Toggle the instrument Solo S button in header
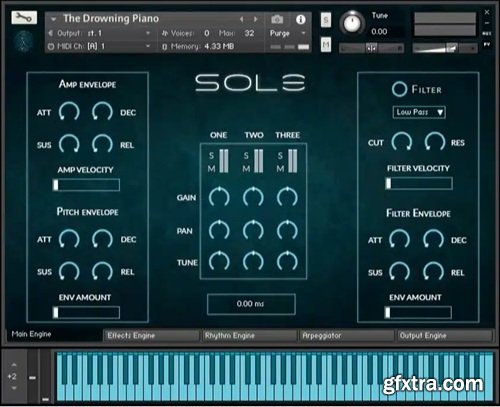The width and height of the screenshot is (500, 407). click(x=326, y=20)
